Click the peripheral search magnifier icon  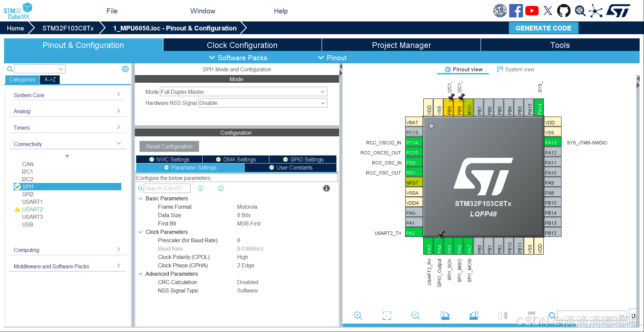10,69
